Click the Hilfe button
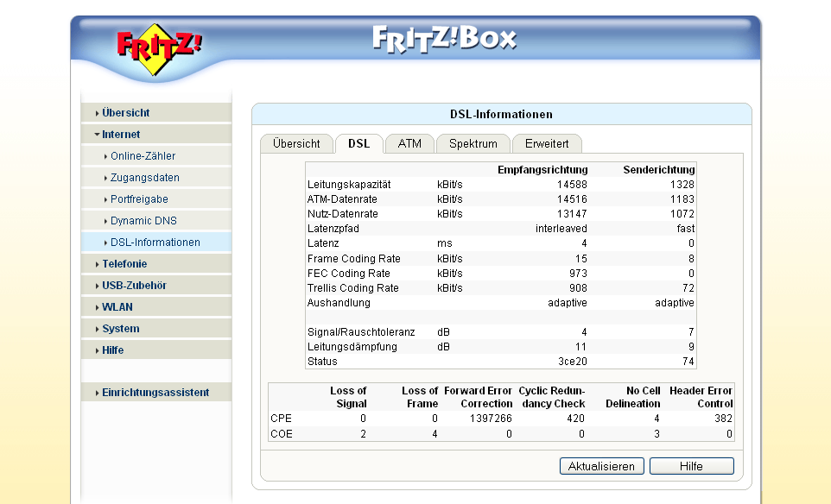Image resolution: width=831 pixels, height=504 pixels. point(691,466)
